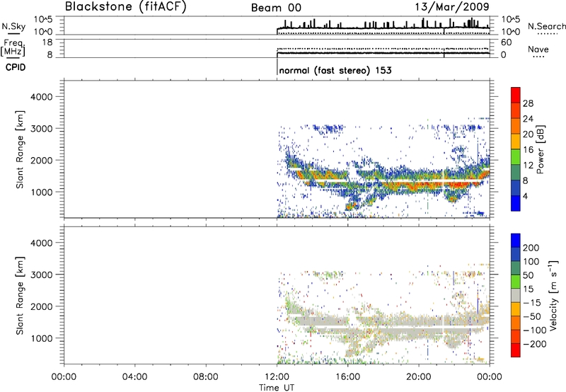The width and height of the screenshot is (566, 392).
Task: Select the "16" power colorbar tick
Action: (x=528, y=150)
